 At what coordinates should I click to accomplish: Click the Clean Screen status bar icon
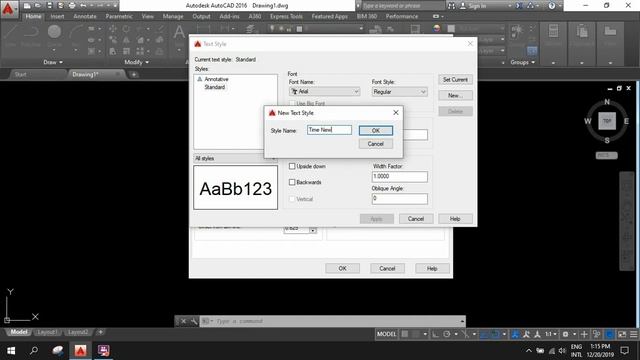(622, 334)
